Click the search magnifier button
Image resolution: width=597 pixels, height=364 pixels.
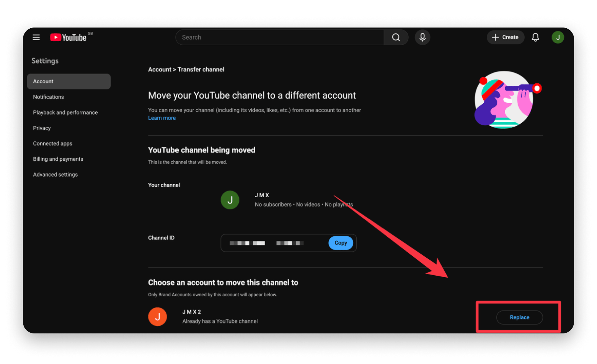(396, 37)
